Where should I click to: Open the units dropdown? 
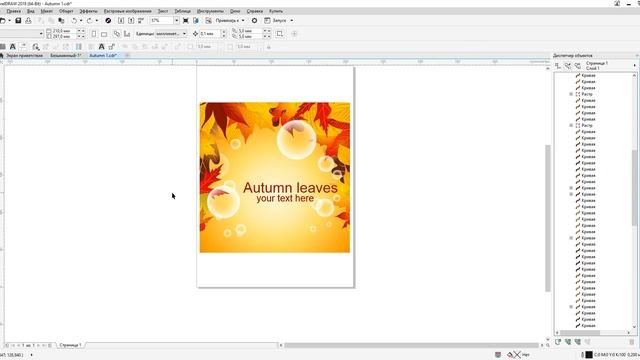pos(184,34)
